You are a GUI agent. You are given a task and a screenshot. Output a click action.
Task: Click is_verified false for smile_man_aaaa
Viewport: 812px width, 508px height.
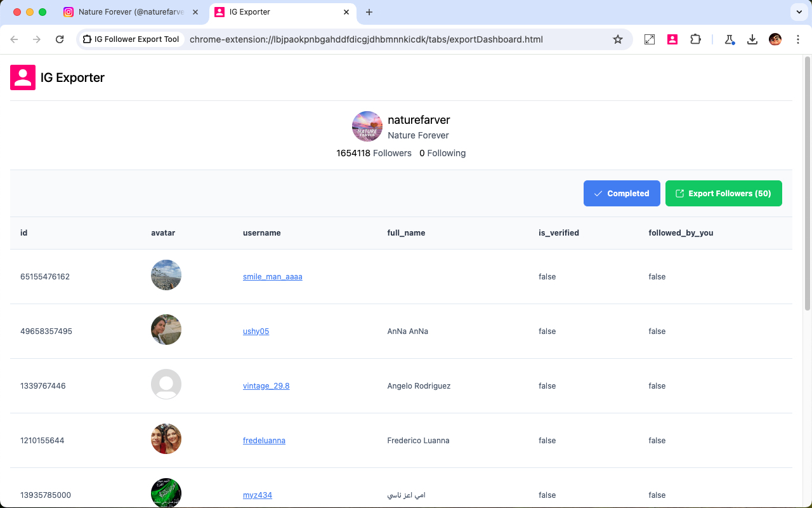pyautogui.click(x=547, y=277)
